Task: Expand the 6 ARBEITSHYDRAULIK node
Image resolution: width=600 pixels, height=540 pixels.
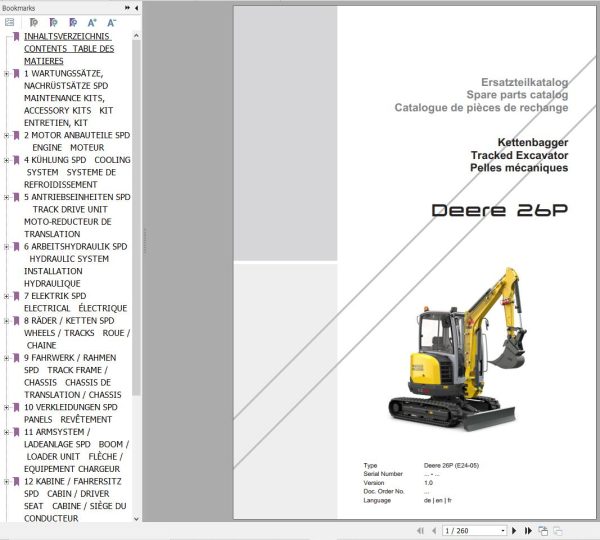Action: point(7,247)
